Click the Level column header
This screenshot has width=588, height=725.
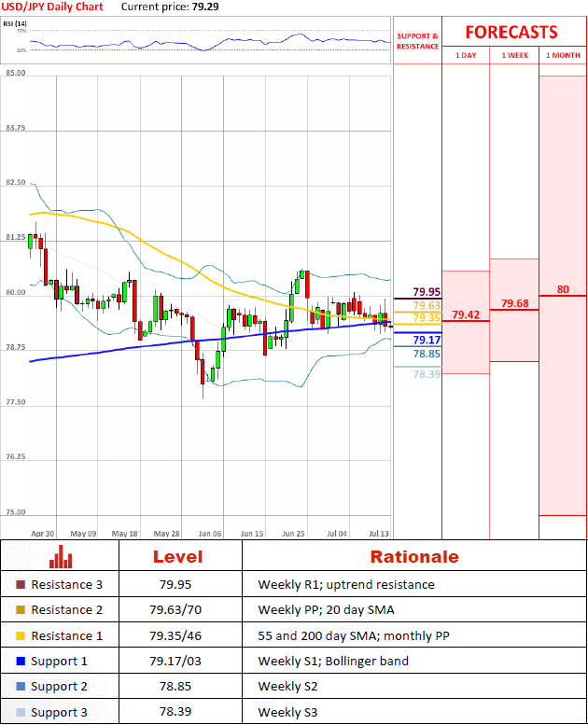[x=178, y=557]
